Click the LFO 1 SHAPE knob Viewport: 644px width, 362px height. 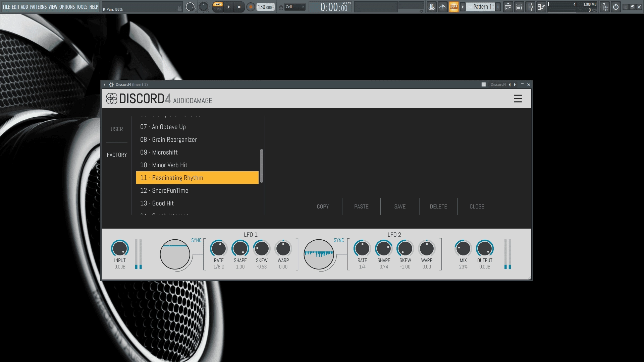pos(240,248)
